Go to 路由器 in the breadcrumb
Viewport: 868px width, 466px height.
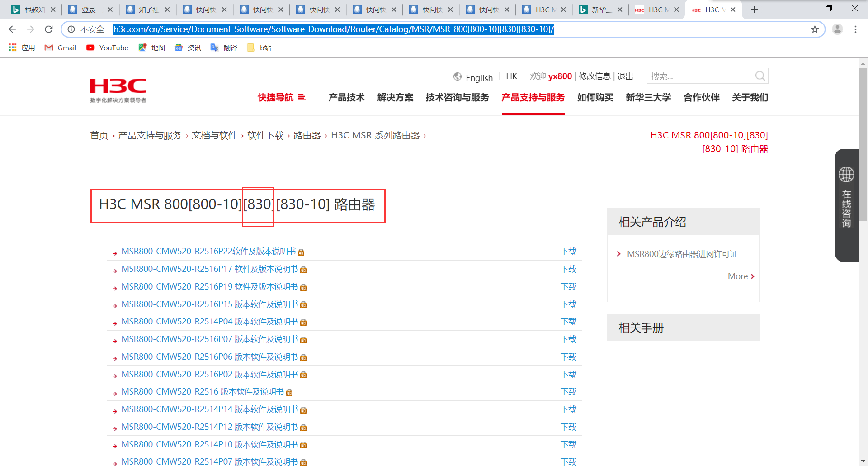point(307,135)
